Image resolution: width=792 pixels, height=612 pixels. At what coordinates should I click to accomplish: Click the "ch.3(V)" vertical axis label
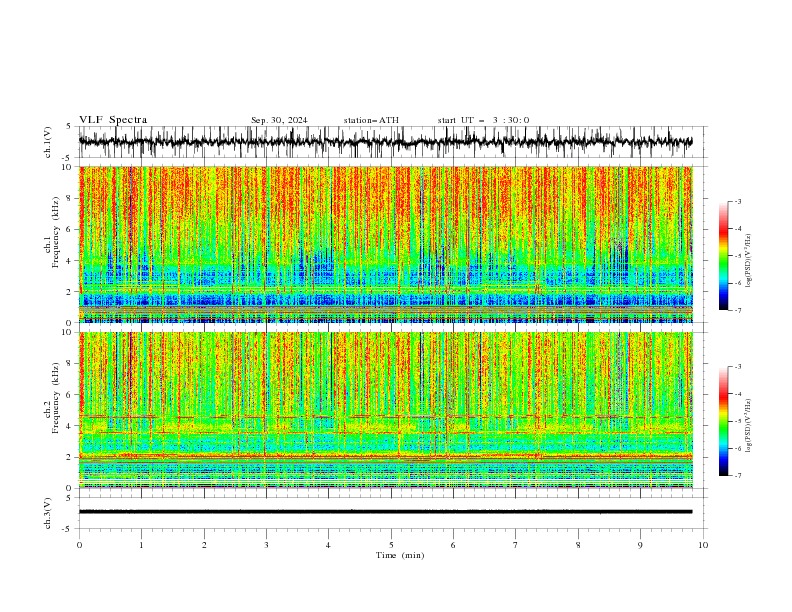(x=48, y=513)
